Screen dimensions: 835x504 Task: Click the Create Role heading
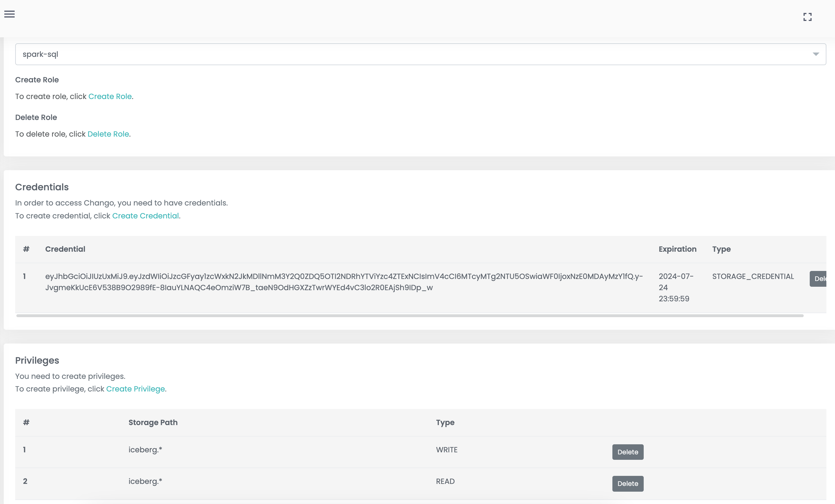pyautogui.click(x=37, y=80)
